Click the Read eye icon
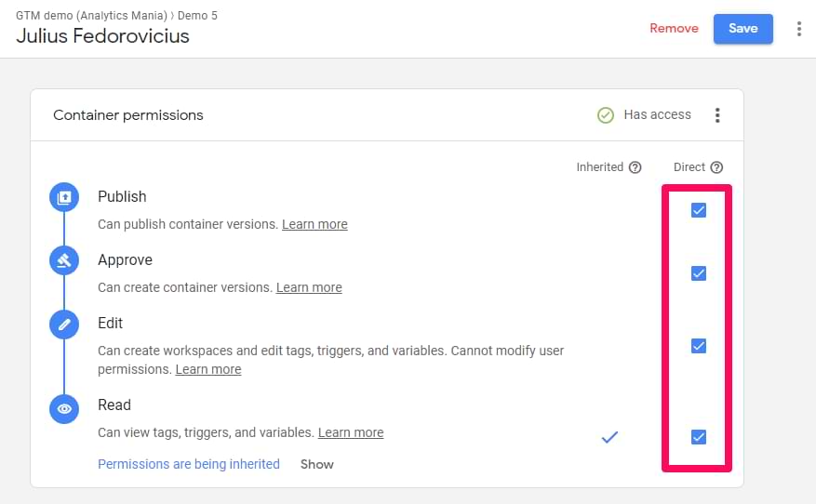The width and height of the screenshot is (816, 504). 64,407
